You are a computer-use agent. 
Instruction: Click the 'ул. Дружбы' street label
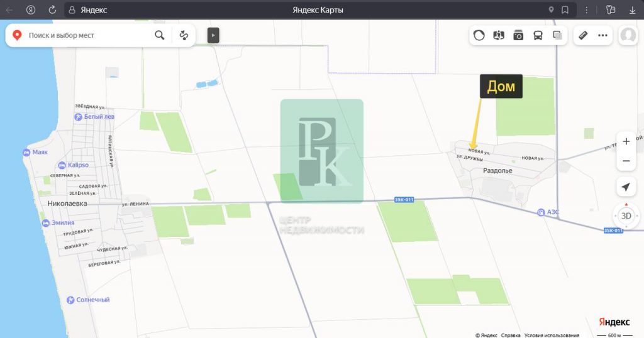(470, 158)
